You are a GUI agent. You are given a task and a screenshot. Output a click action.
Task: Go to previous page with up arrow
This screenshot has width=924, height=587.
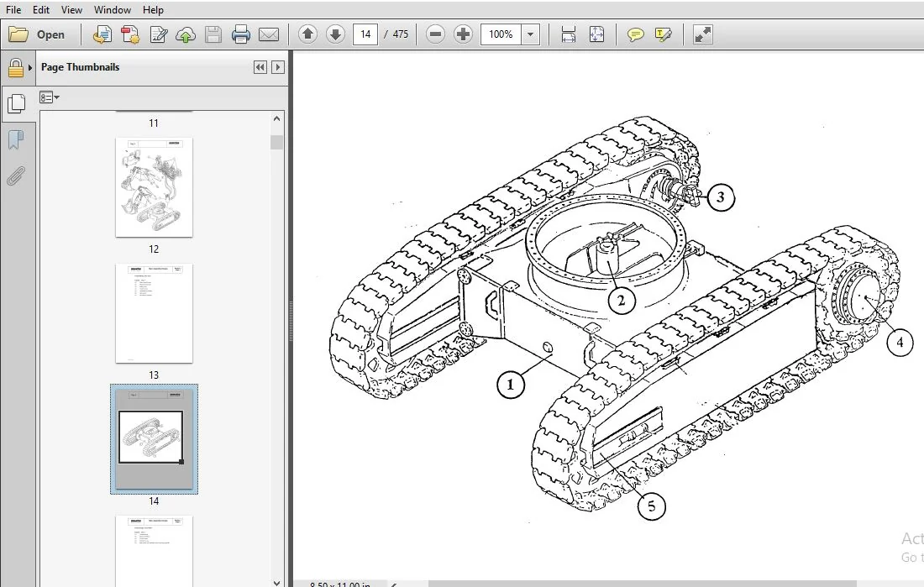(x=307, y=34)
